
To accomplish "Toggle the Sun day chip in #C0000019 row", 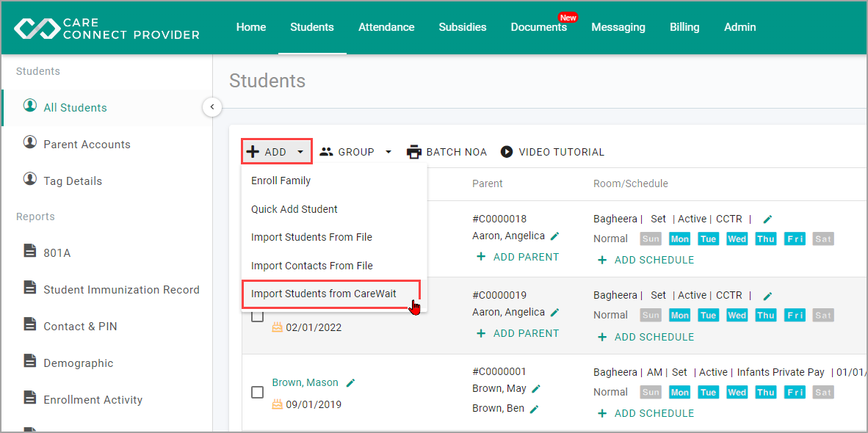I will tap(651, 316).
